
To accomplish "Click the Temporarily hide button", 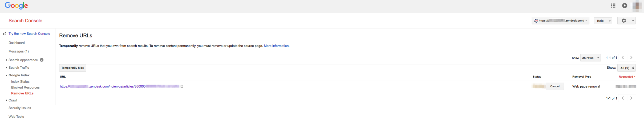I will [x=72, y=68].
